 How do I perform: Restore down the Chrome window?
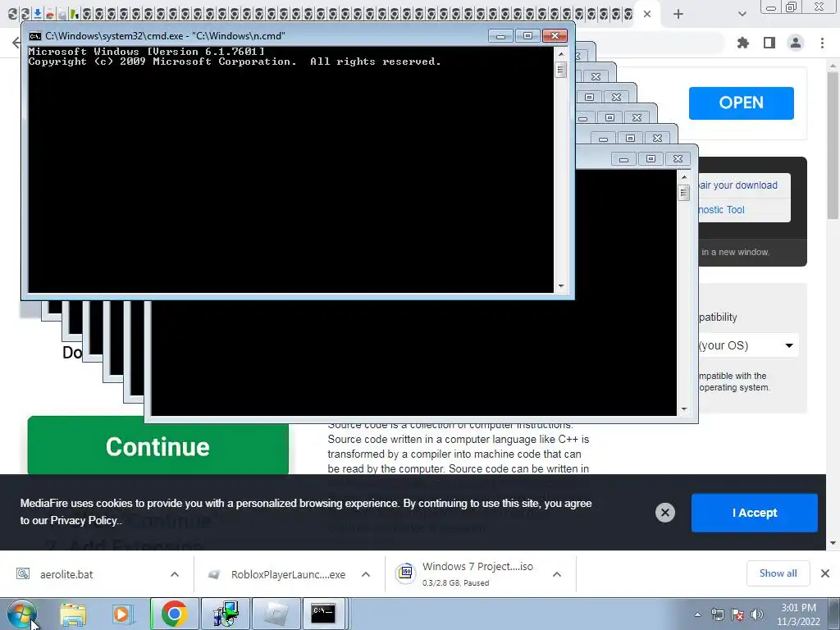click(x=792, y=7)
